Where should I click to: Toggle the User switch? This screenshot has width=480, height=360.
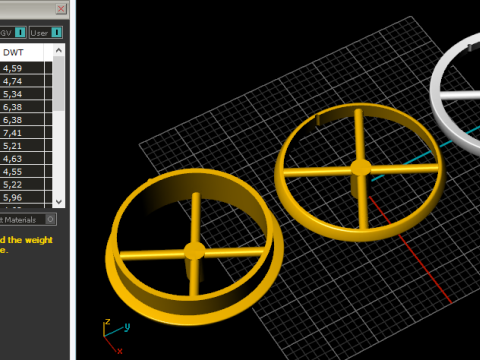pos(56,33)
